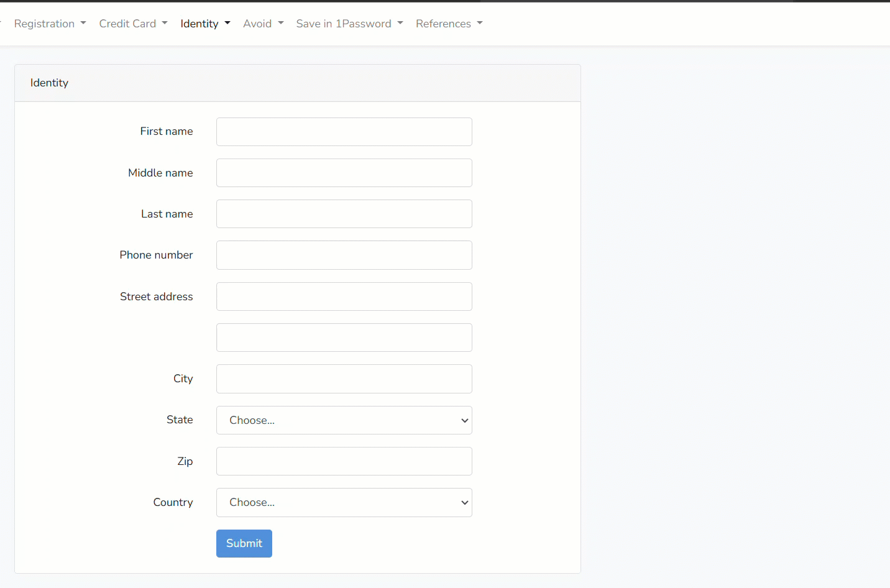This screenshot has height=588, width=890.
Task: Click the Zip code field
Action: pos(344,461)
